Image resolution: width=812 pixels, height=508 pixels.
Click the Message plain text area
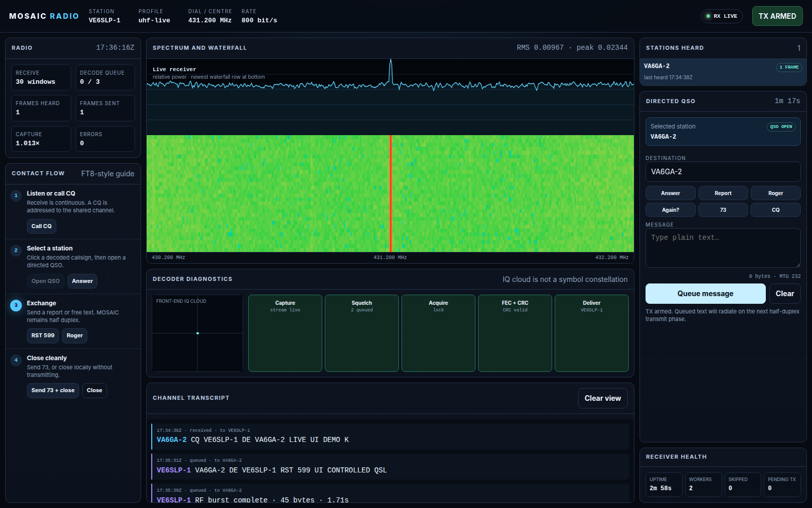point(723,248)
